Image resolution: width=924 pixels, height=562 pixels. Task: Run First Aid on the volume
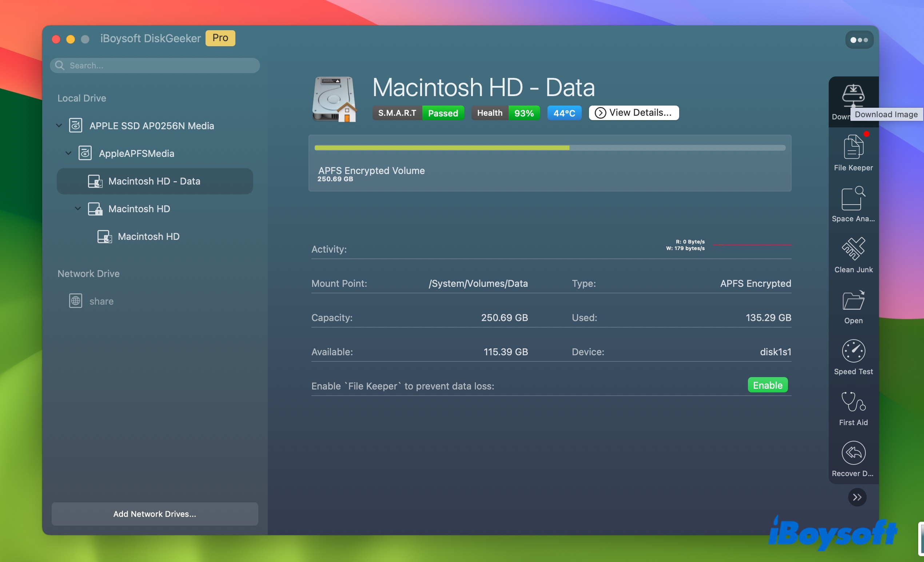[853, 408]
